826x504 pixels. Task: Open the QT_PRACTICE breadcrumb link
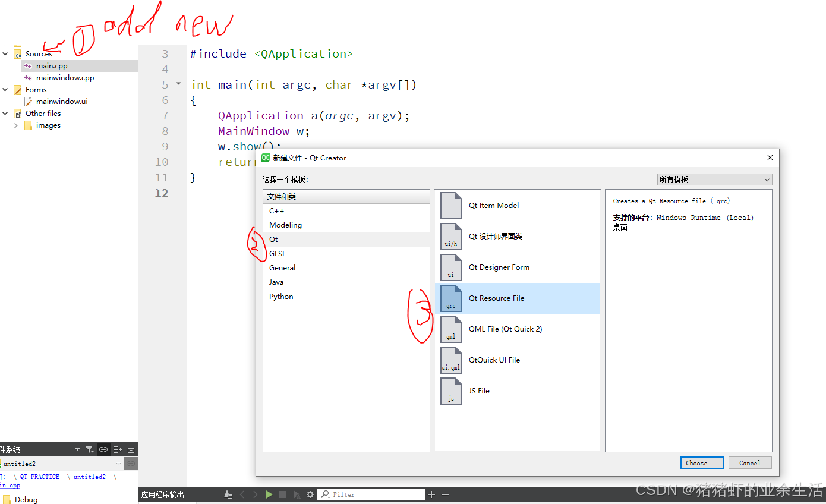(x=40, y=477)
